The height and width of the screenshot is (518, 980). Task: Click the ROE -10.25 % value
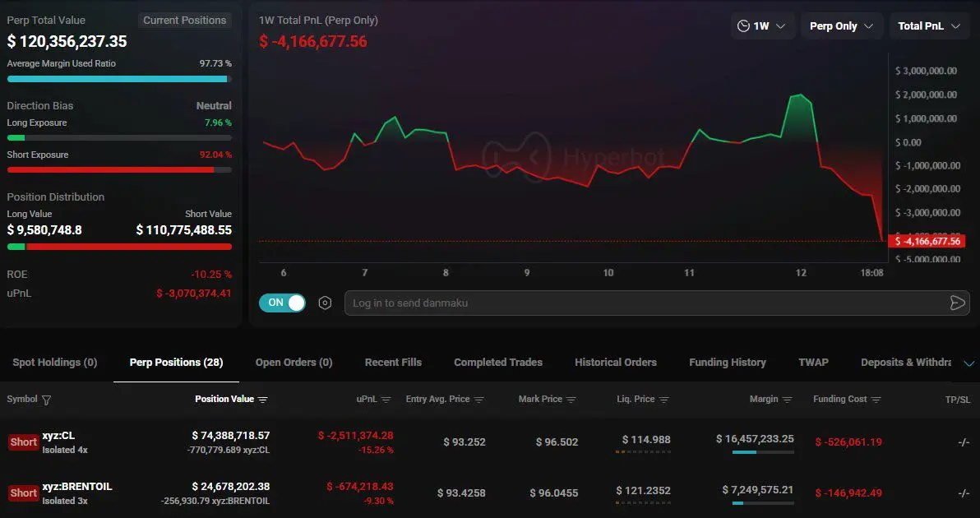[211, 275]
